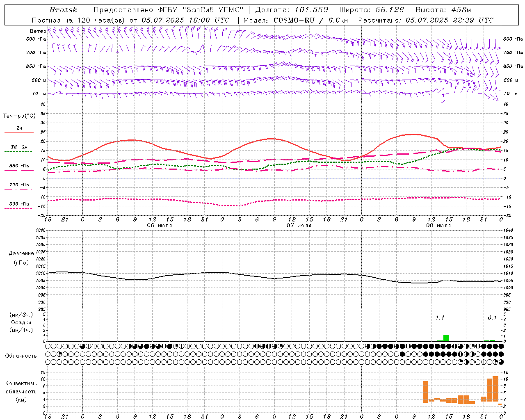This screenshot has height=420, width=525.
Task: Click the "Давление" pressure panel label
Action: [x=21, y=253]
